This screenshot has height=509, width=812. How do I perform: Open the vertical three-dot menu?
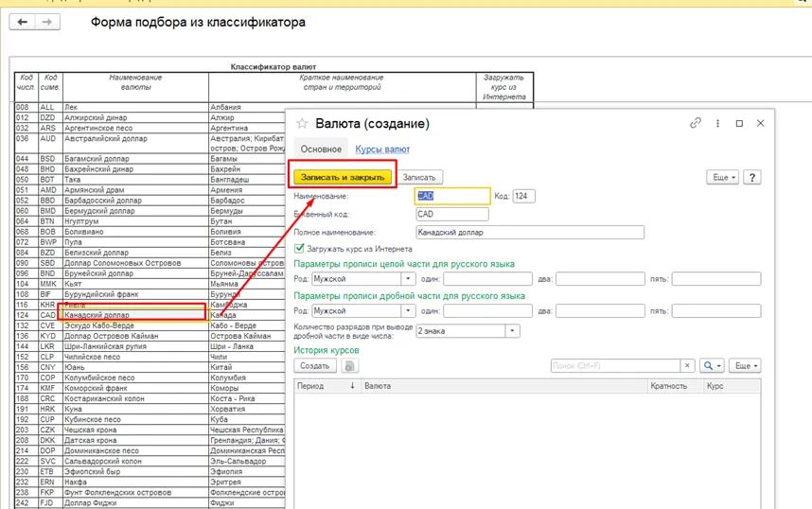point(717,123)
